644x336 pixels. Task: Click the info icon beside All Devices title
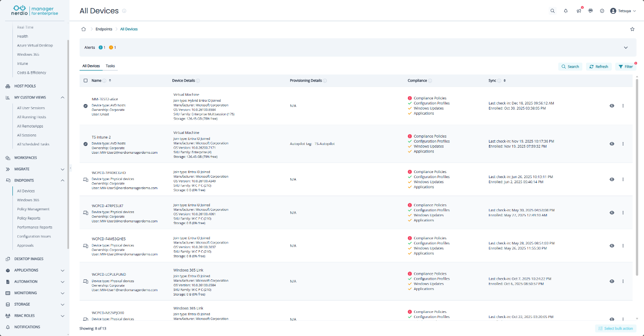124,11
